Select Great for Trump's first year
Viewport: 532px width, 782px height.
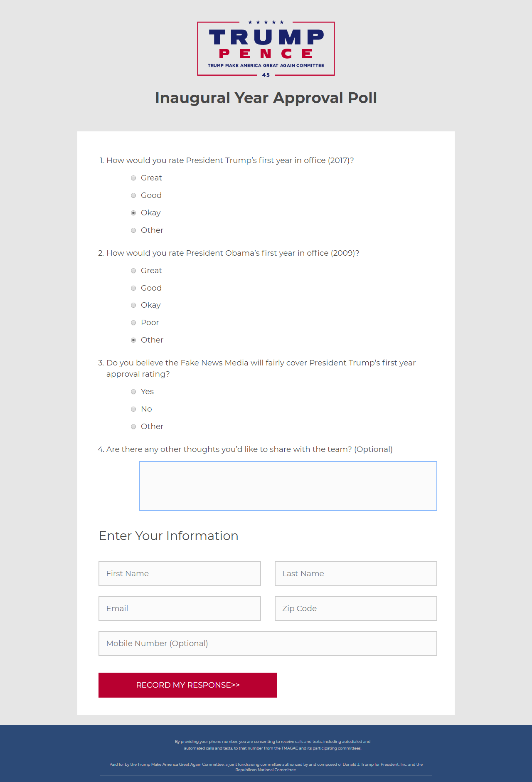pyautogui.click(x=133, y=178)
